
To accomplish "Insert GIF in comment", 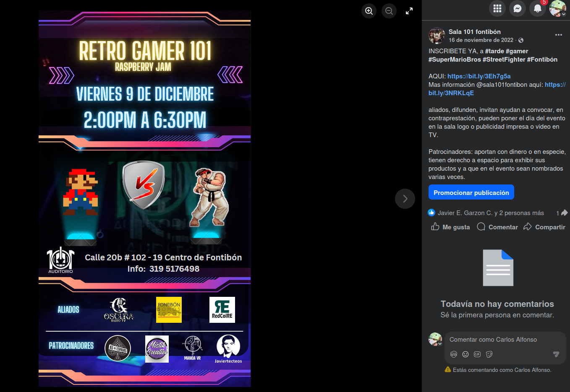I will tap(477, 354).
